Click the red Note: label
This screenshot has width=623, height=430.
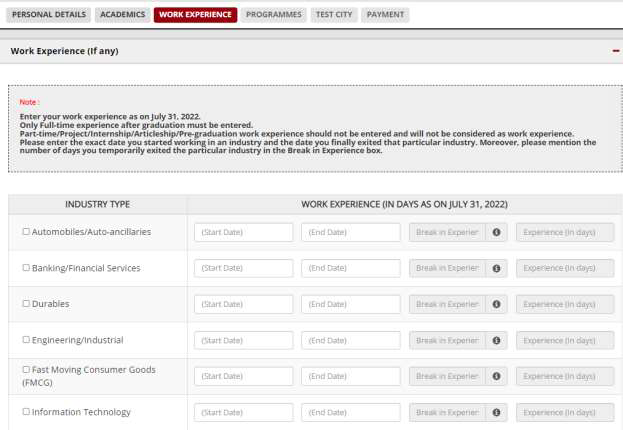29,102
